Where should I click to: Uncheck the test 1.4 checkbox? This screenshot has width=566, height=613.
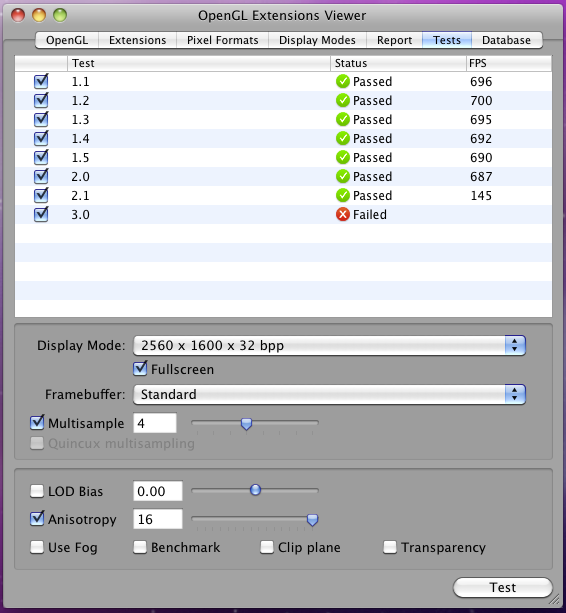click(x=41, y=138)
